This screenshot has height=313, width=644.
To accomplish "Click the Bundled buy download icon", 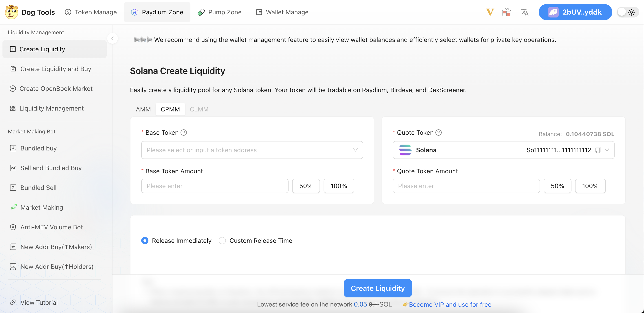I will coord(13,148).
